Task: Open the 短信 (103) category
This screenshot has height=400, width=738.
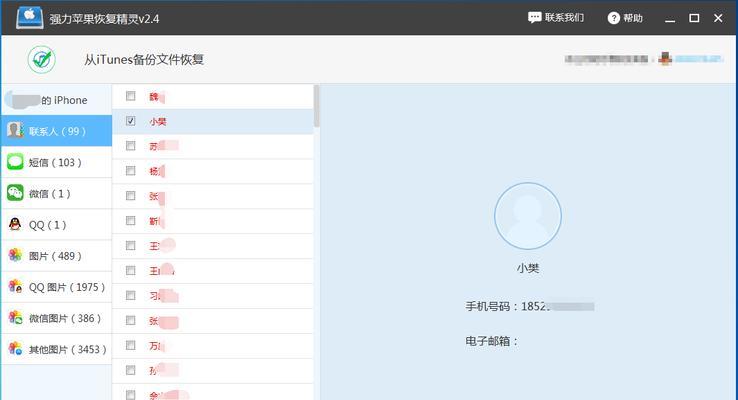Action: 56,162
